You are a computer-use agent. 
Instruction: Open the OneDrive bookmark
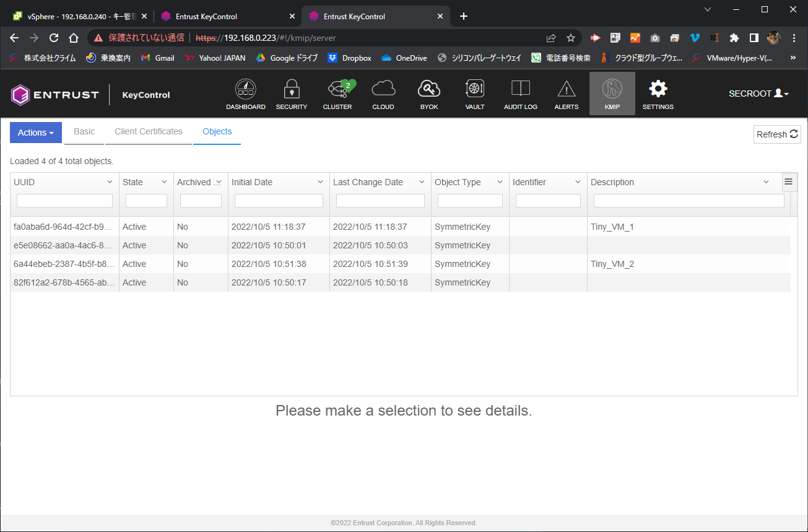coord(404,58)
